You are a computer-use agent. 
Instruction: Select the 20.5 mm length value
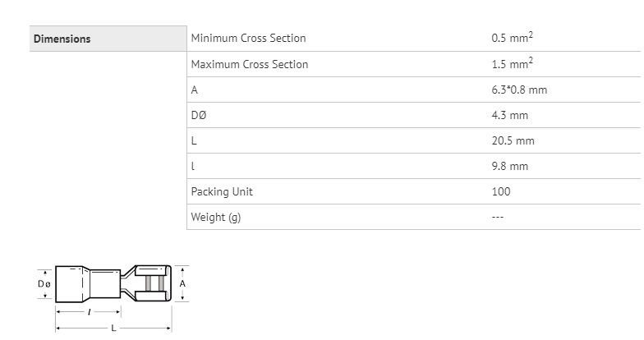[513, 141]
